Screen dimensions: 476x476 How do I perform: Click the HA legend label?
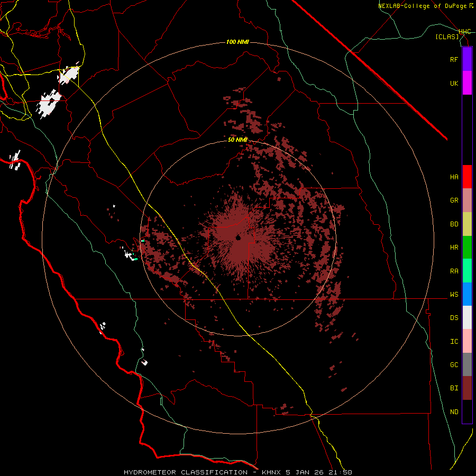click(454, 177)
